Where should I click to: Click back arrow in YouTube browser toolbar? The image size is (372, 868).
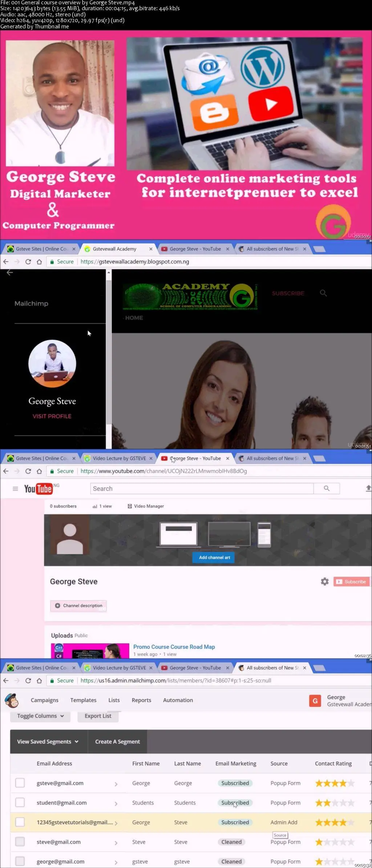pos(6,471)
